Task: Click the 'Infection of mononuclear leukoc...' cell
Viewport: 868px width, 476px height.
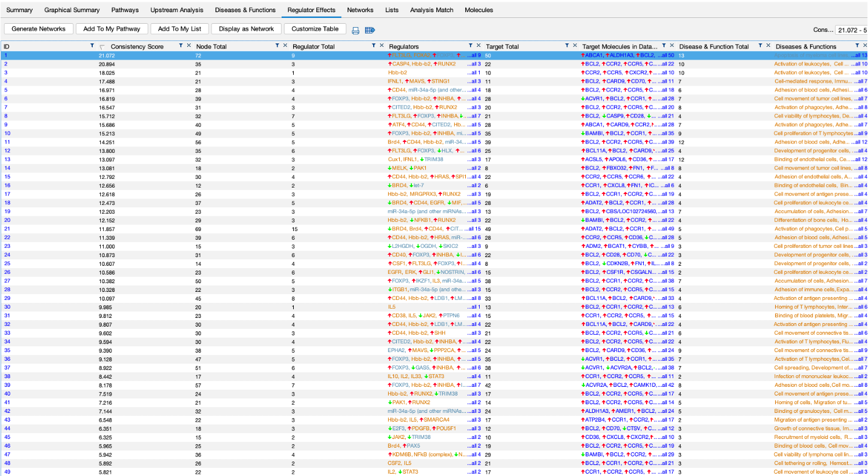Action: click(812, 376)
